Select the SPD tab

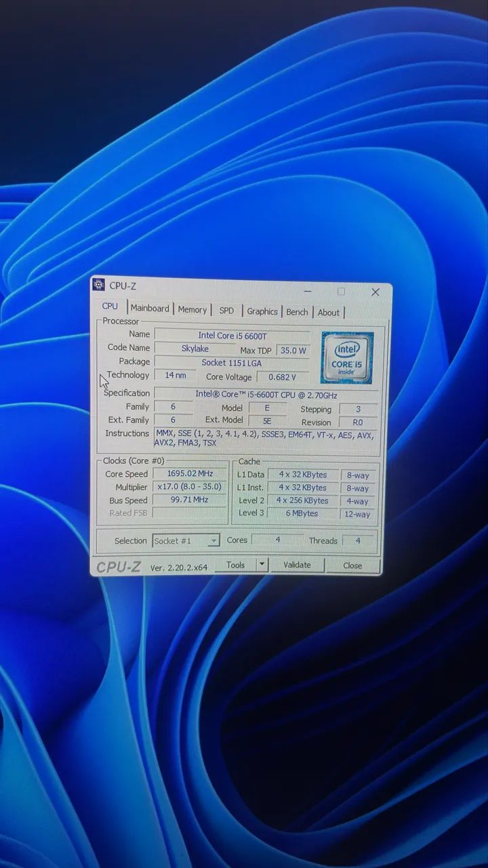pos(226,311)
